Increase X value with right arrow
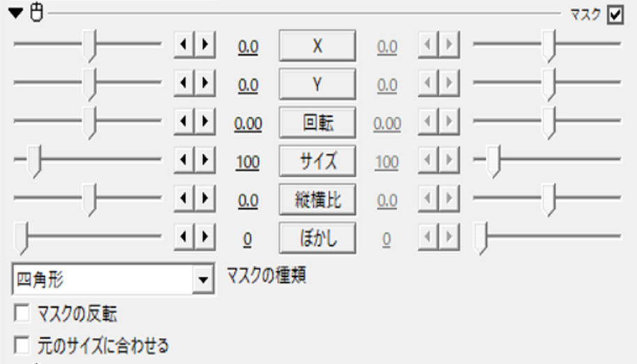The image size is (637, 364). point(205,45)
